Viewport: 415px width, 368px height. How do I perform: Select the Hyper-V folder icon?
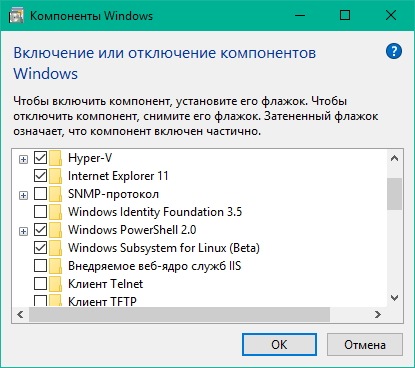[x=55, y=158]
